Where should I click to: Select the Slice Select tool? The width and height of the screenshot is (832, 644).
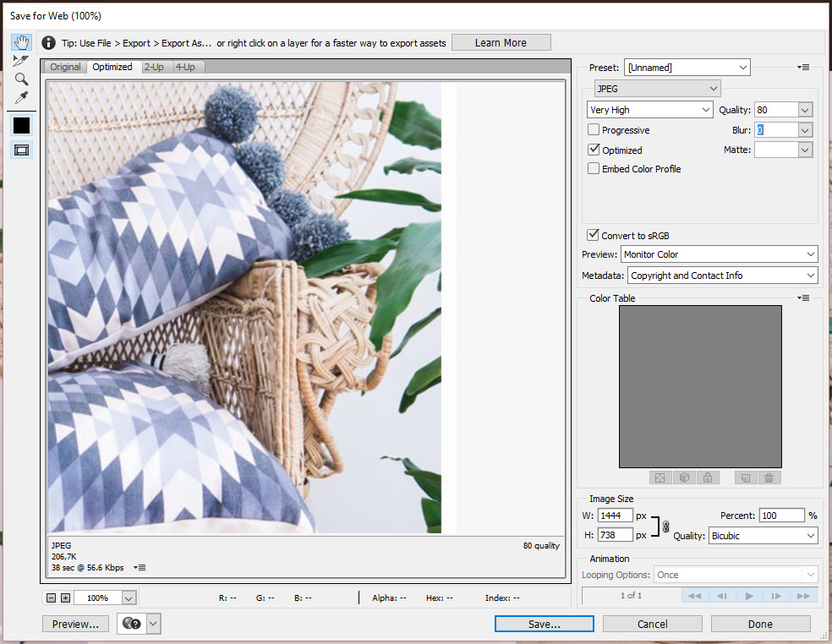pos(21,61)
